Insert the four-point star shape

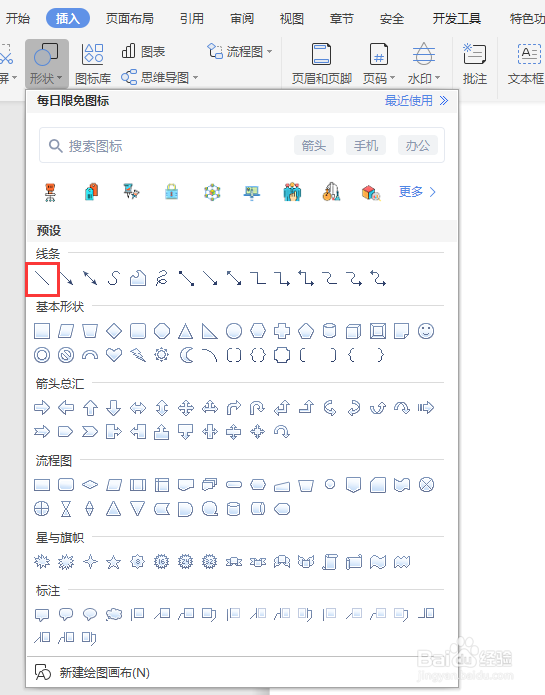(90, 562)
